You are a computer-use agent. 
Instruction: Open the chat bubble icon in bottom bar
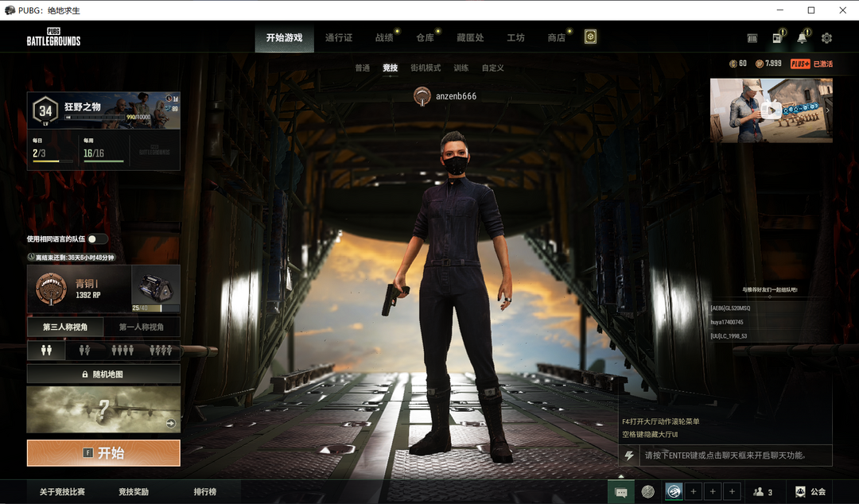tap(621, 492)
